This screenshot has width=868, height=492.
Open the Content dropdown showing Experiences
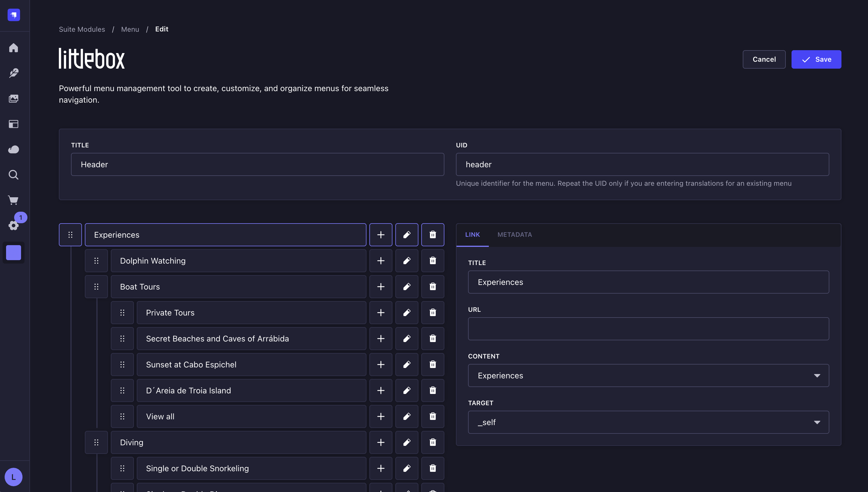(x=648, y=375)
